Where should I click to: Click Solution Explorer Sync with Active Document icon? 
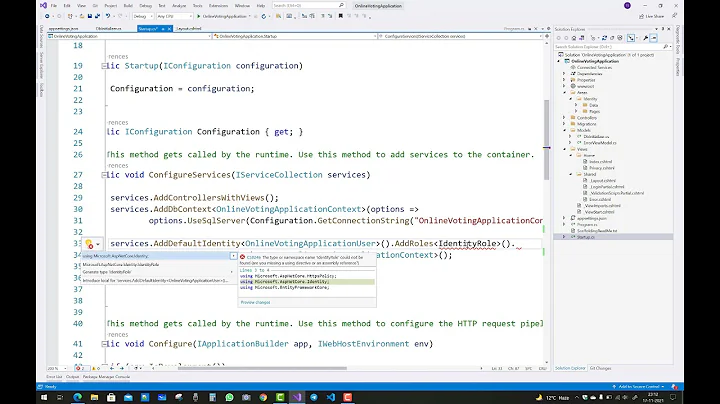(x=604, y=38)
